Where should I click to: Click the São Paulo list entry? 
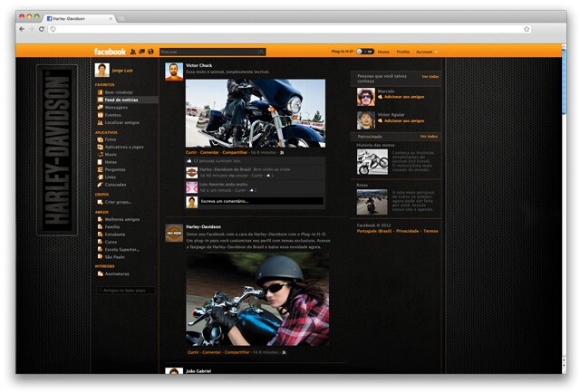click(x=115, y=257)
